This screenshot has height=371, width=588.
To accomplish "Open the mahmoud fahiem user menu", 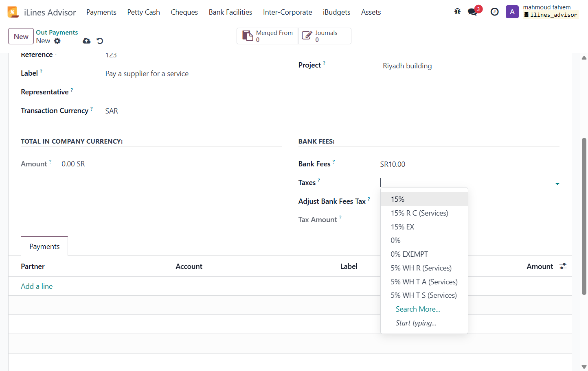I will point(550,11).
